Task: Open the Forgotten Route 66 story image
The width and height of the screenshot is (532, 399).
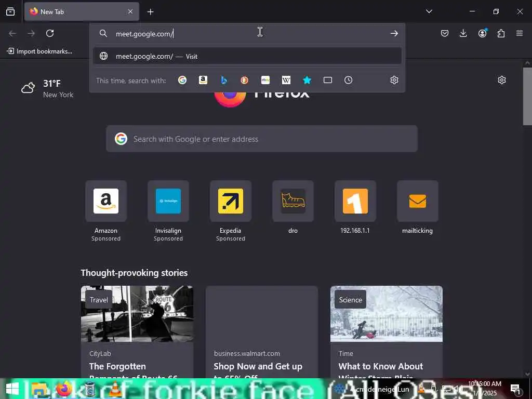Action: pyautogui.click(x=137, y=314)
